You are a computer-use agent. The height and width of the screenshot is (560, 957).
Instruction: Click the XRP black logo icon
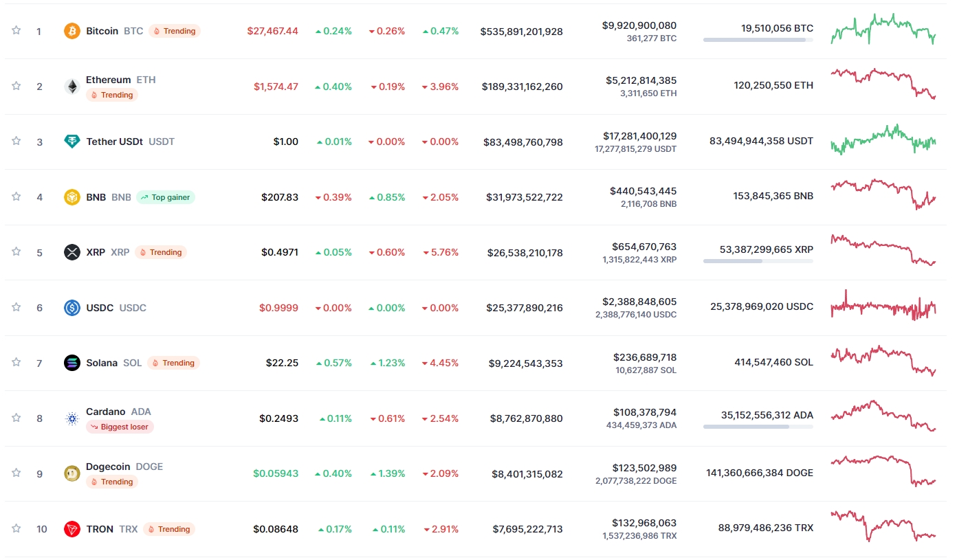[x=71, y=252]
